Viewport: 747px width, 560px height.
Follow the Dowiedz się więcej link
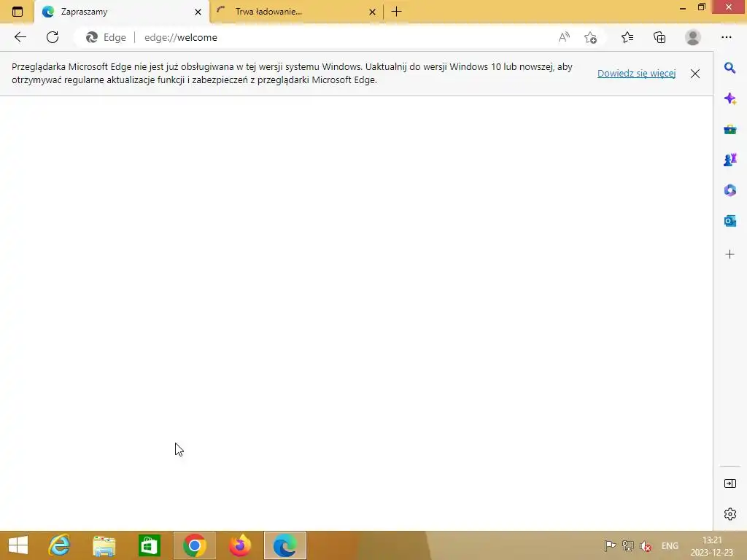click(x=636, y=74)
